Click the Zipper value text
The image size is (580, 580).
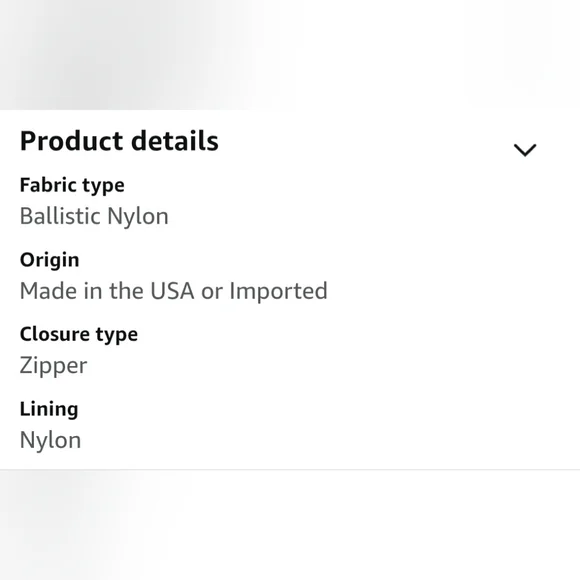(x=54, y=366)
